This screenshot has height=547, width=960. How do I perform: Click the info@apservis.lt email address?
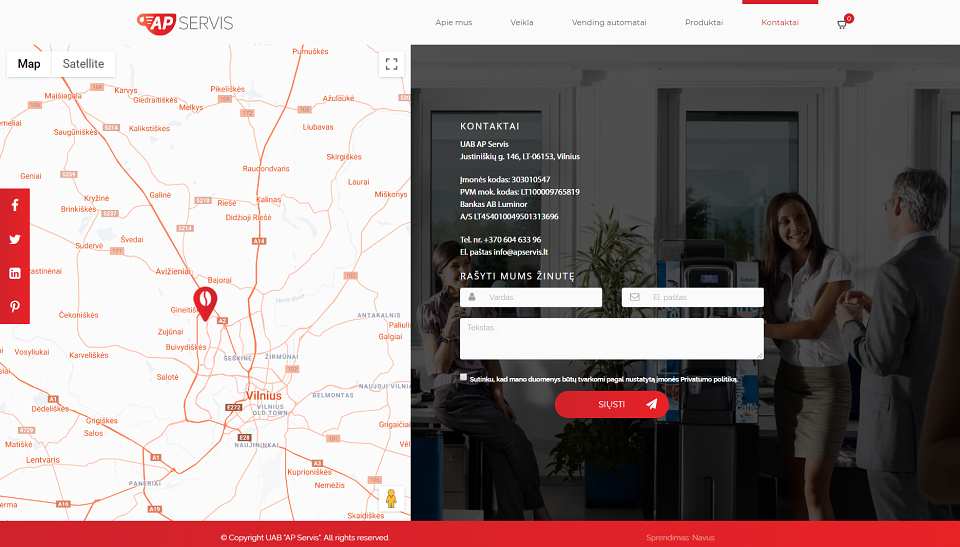pos(520,252)
